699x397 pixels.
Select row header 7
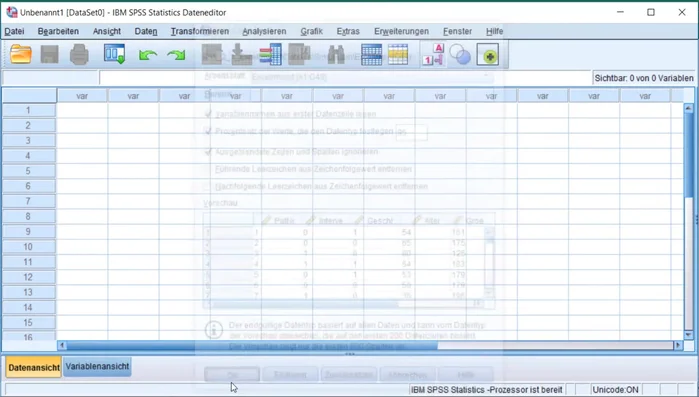[x=29, y=201]
